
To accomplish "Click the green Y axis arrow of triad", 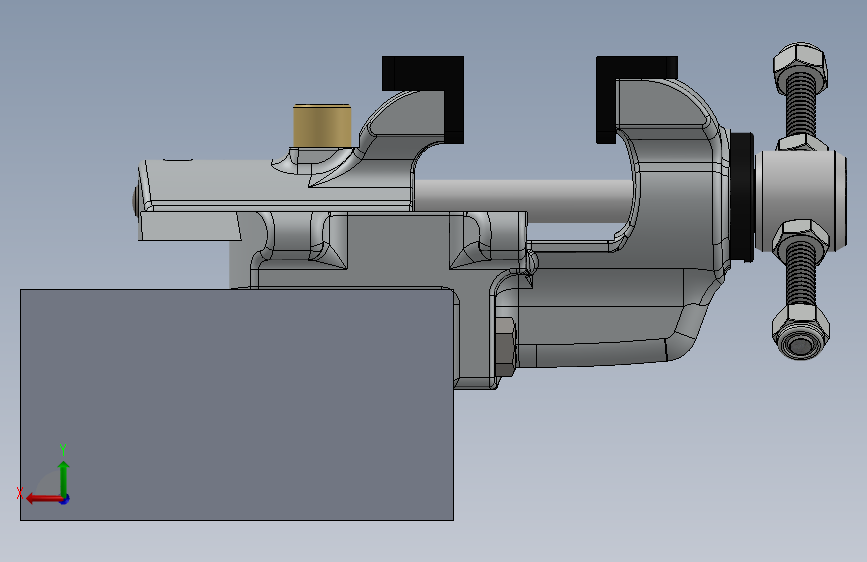I will (64, 478).
